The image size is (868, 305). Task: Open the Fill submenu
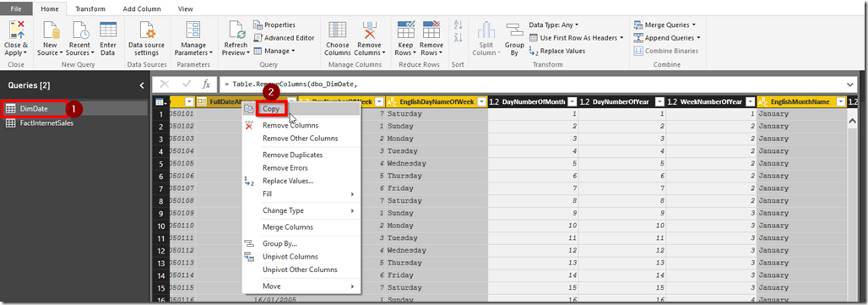tap(301, 193)
